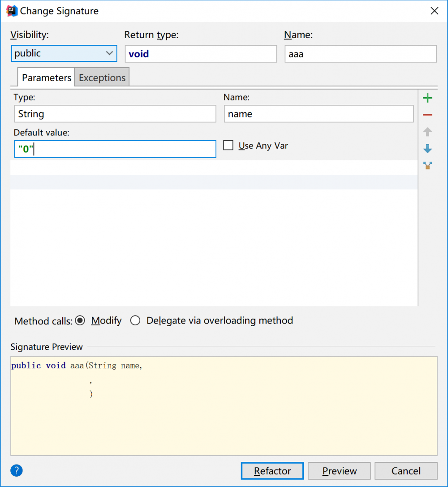Move the parameter up with the gray arrow

[427, 132]
